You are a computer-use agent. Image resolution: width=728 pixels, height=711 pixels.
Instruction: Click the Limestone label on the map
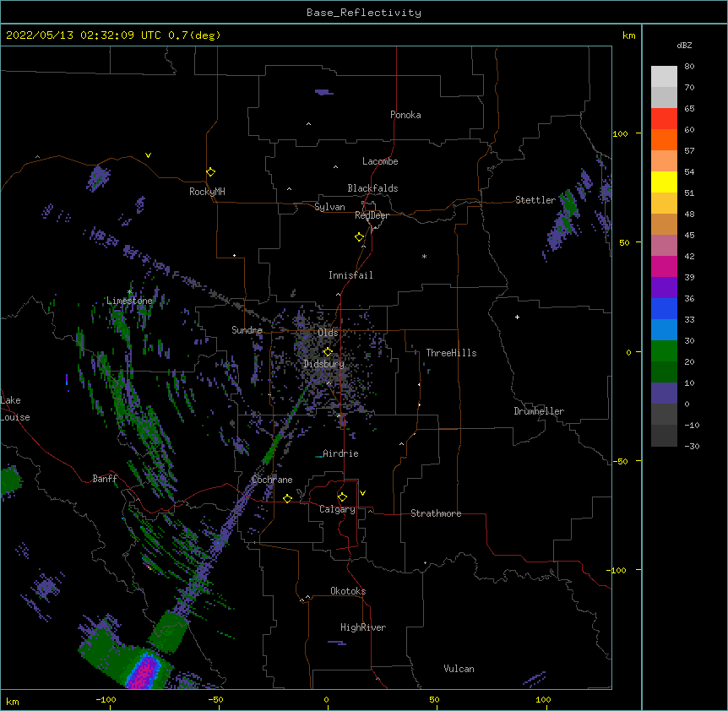(129, 301)
